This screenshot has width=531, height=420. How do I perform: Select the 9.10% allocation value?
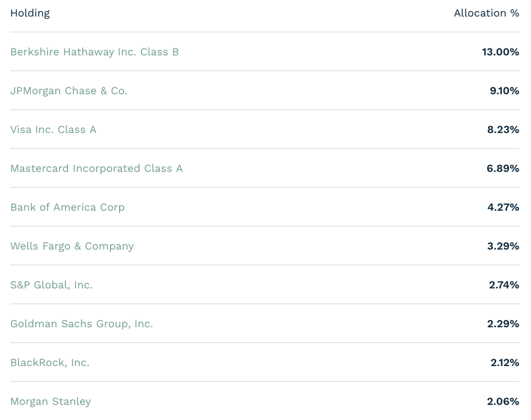pyautogui.click(x=504, y=91)
